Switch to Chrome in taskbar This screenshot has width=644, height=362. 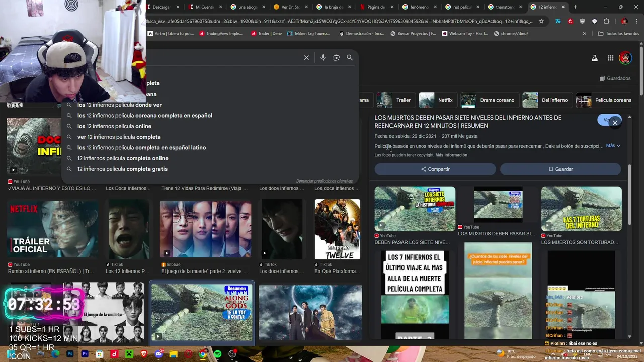coord(203,354)
